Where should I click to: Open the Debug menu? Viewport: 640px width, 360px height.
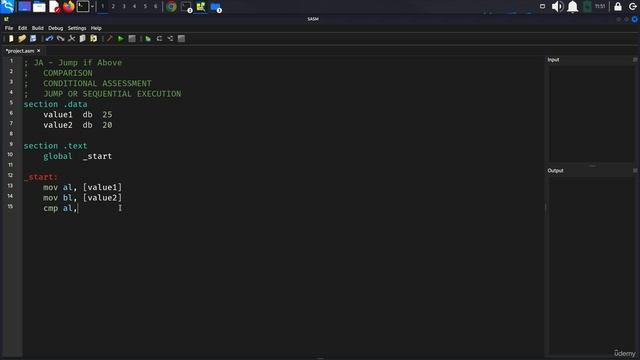[56, 28]
